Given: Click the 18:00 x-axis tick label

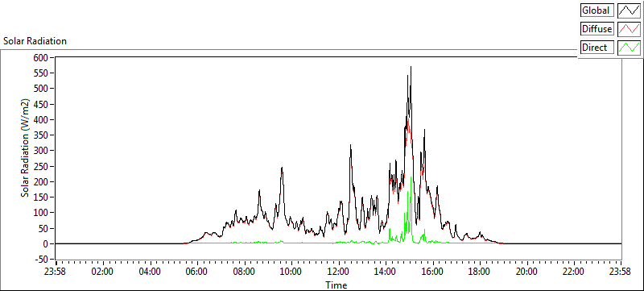Looking at the screenshot, I should click(x=479, y=272).
